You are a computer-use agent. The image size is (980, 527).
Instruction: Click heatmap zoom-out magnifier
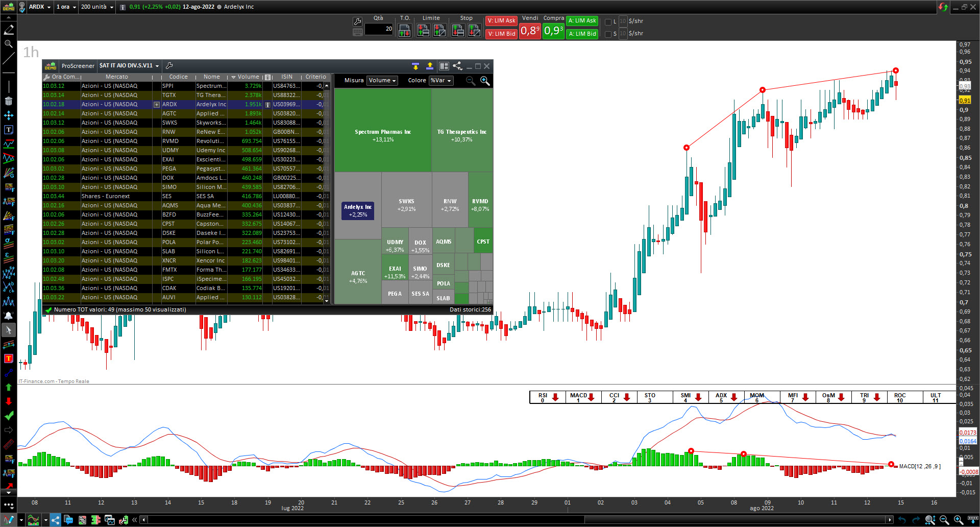tap(471, 81)
